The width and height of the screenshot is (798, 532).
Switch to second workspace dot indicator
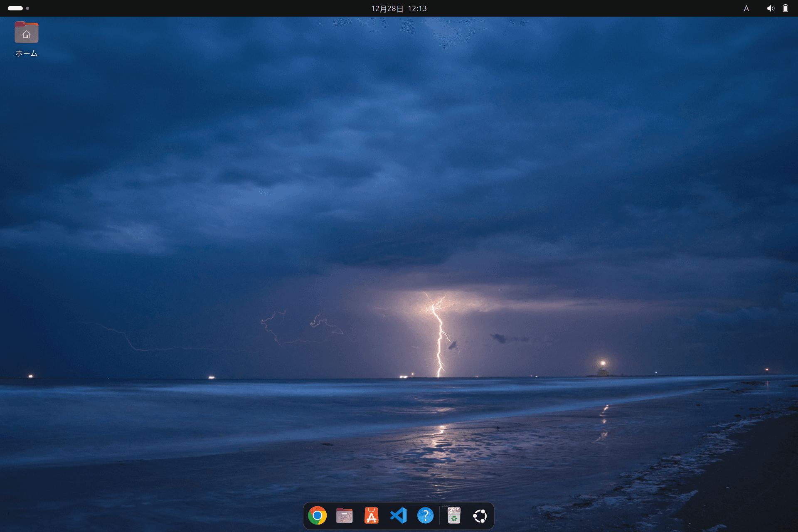pos(27,8)
